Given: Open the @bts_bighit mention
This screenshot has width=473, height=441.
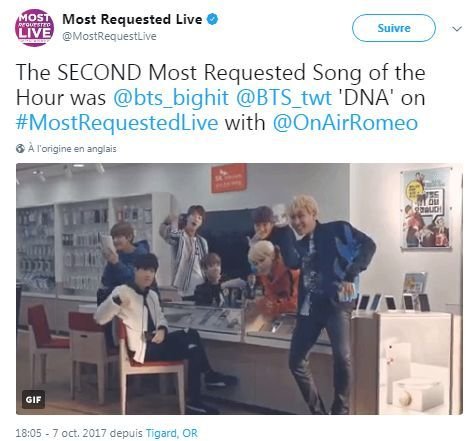Looking at the screenshot, I should click(171, 98).
